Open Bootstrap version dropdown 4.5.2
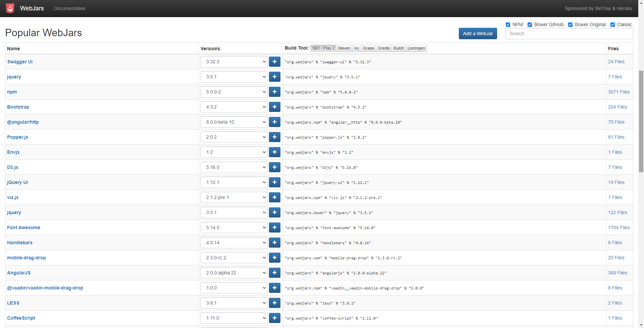 pos(234,107)
